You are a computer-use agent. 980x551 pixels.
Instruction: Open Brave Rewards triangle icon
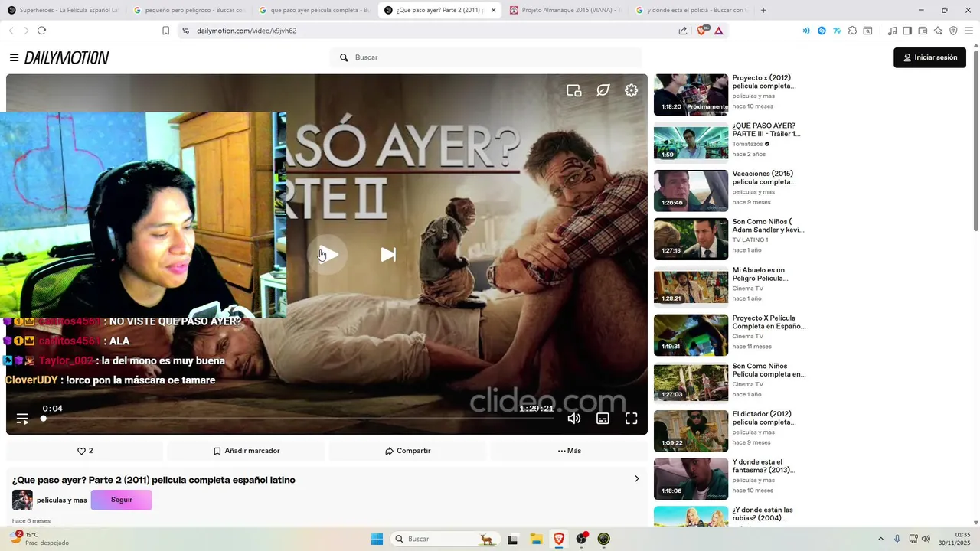click(x=718, y=31)
